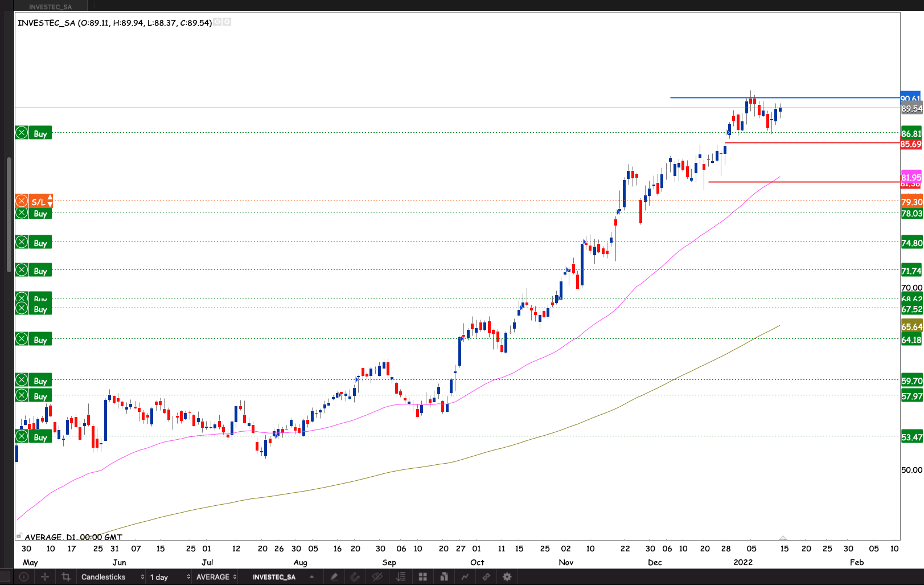Click the link chain icon in toolbar
This screenshot has height=585, width=924.
click(486, 577)
